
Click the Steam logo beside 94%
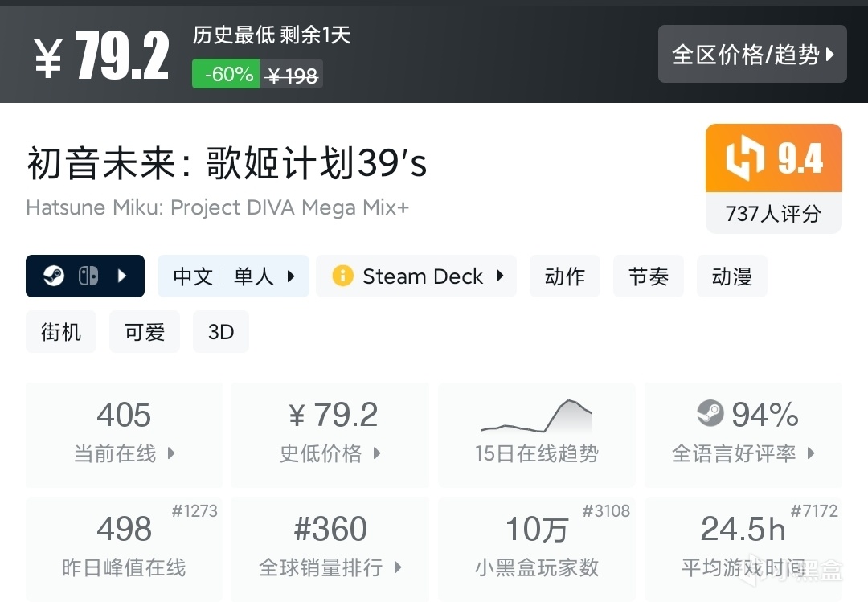pyautogui.click(x=710, y=414)
